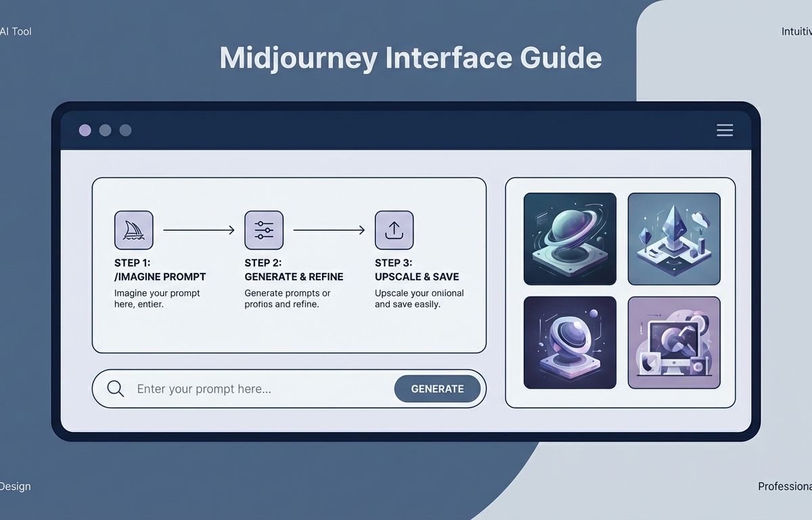Click the description starting 'Upscale your'
The width and height of the screenshot is (812, 520).
420,299
